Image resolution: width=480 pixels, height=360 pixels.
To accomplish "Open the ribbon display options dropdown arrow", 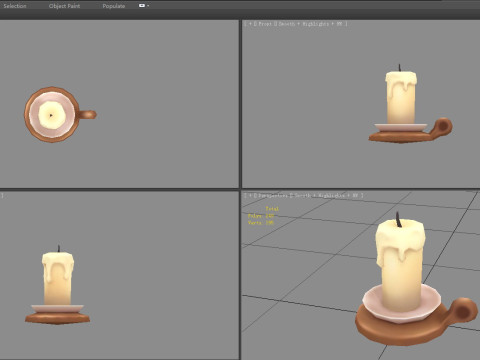I will tap(148, 6).
